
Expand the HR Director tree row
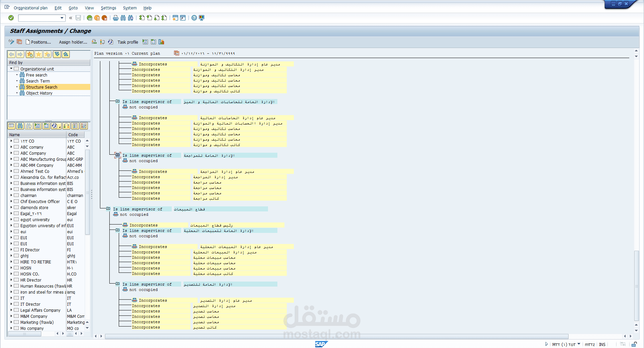pyautogui.click(x=11, y=280)
